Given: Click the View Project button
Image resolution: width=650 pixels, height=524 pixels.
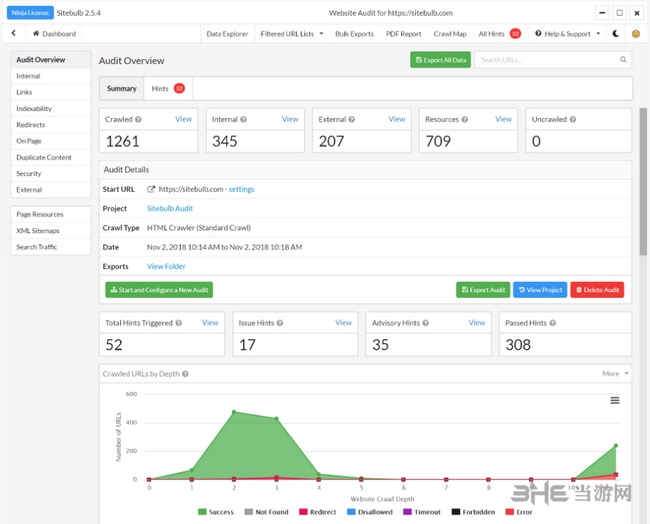Looking at the screenshot, I should click(x=540, y=290).
